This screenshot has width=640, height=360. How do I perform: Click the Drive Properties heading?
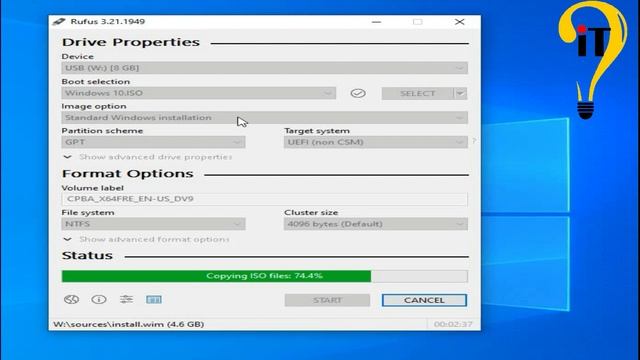[131, 42]
